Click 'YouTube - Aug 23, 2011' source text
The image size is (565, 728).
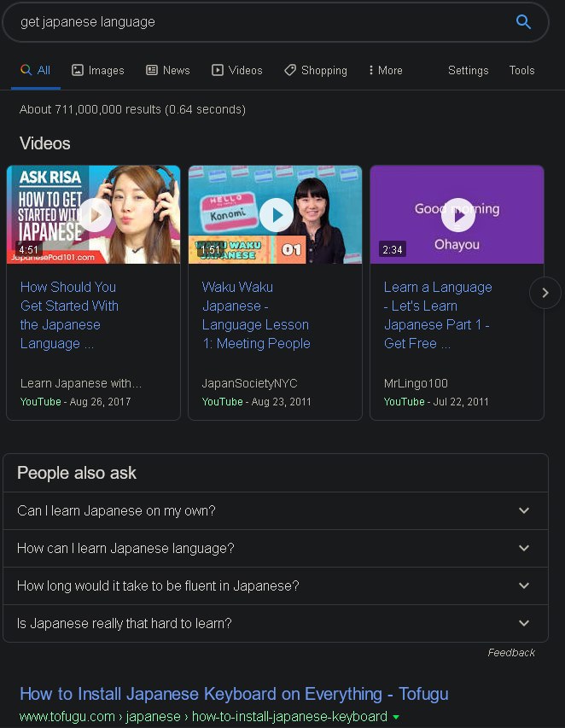[x=257, y=402]
